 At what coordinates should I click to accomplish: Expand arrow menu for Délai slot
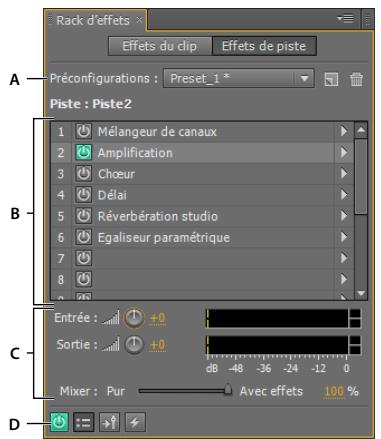pos(344,195)
